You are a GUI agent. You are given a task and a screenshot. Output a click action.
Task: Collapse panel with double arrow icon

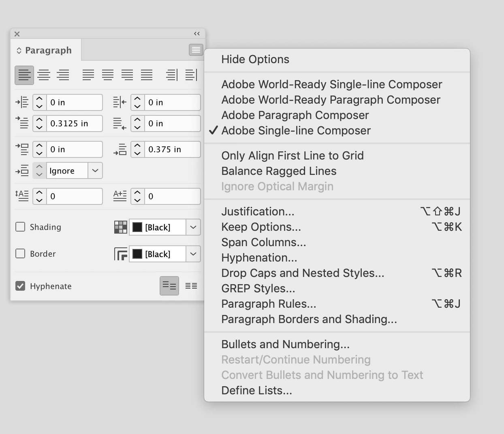tap(197, 34)
